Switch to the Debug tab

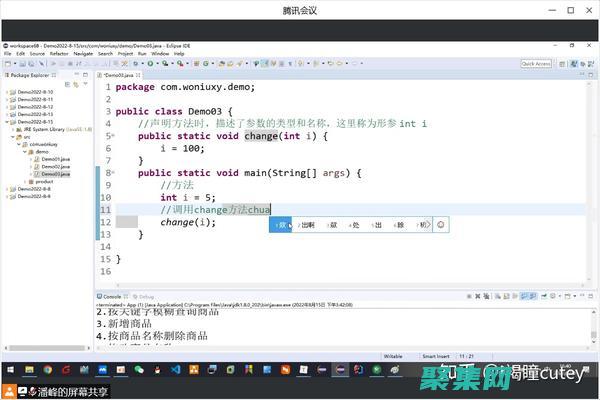[x=146, y=297]
